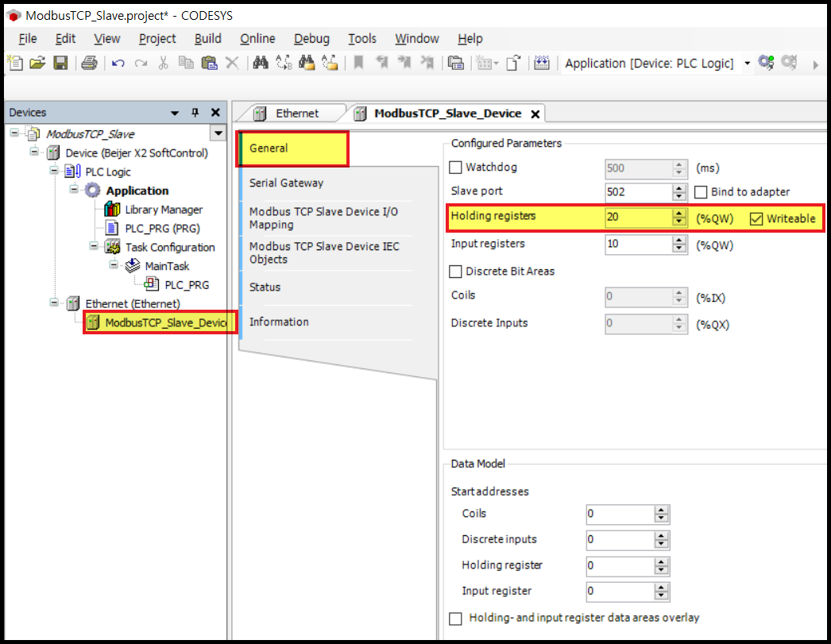This screenshot has height=644, width=831.
Task: Paste clipboard contents using the Paste icon
Action: [210, 64]
